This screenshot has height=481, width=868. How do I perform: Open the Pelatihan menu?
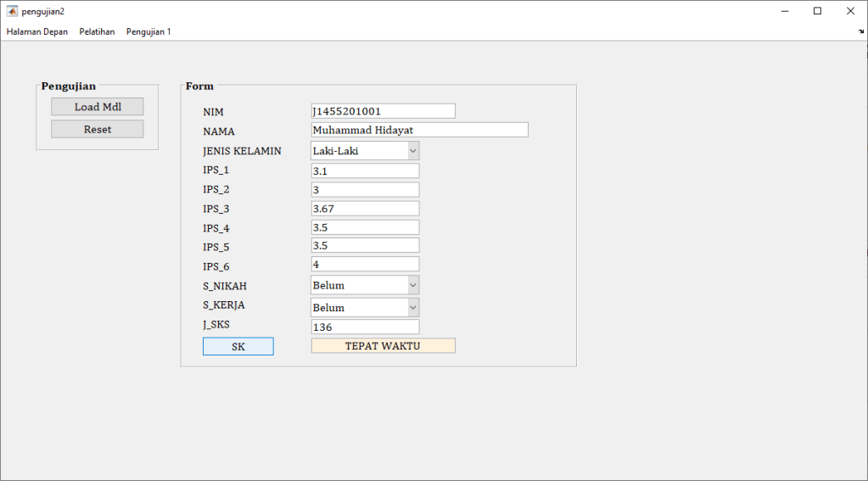(97, 31)
